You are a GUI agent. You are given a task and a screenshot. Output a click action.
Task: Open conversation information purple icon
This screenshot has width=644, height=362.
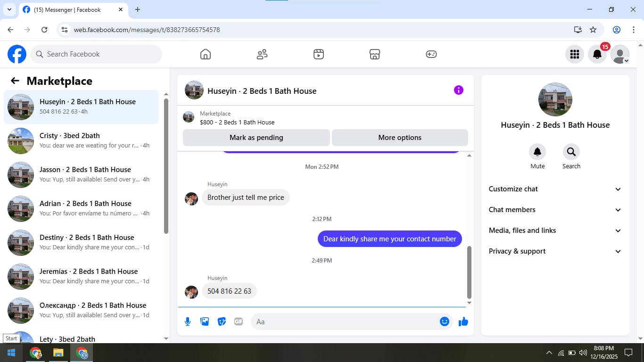coord(459,90)
